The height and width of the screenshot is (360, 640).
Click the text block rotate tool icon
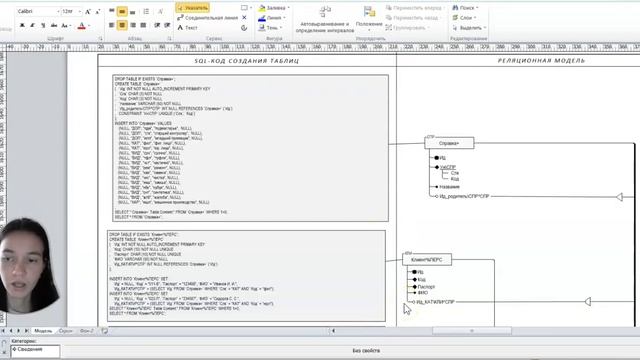point(244,28)
